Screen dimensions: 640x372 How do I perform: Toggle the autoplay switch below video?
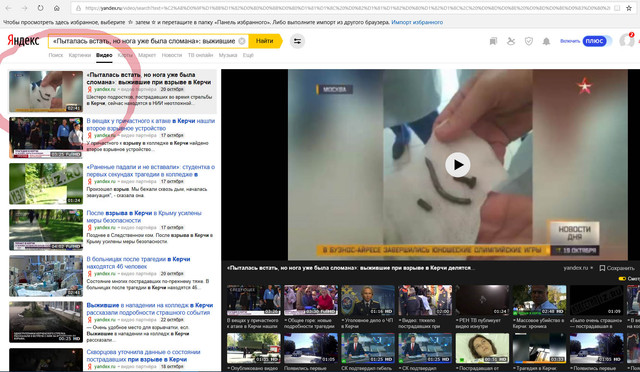pyautogui.click(x=622, y=278)
